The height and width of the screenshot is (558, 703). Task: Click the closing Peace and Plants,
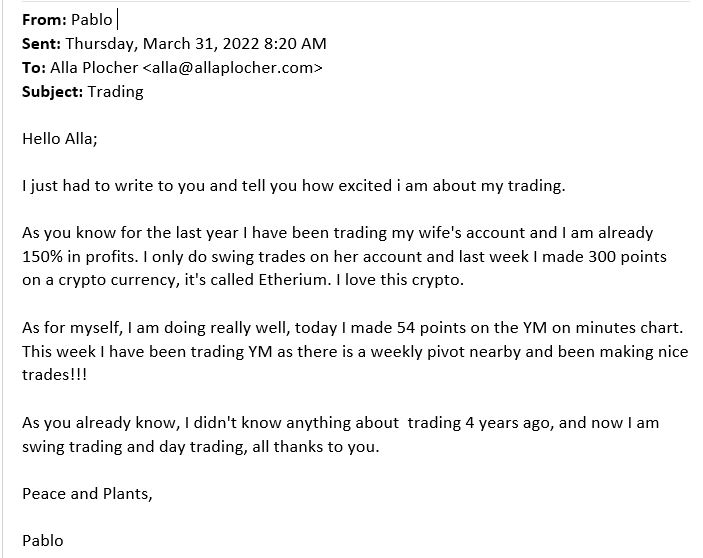87,493
